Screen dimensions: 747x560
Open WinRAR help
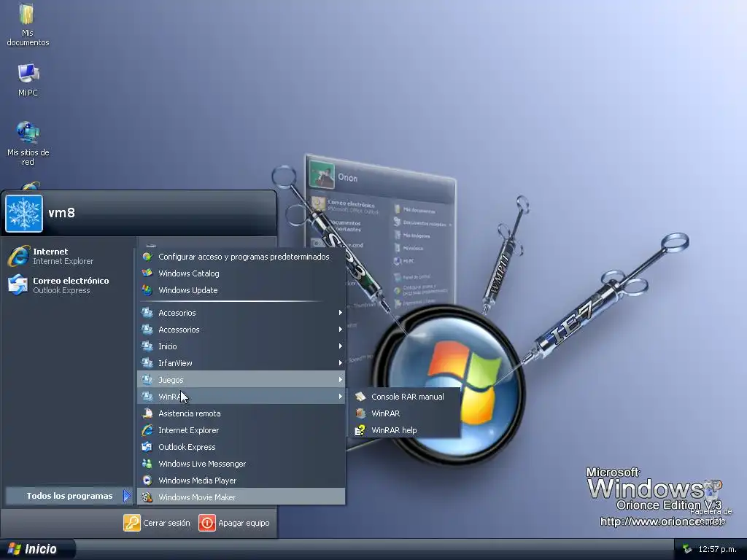405,430
